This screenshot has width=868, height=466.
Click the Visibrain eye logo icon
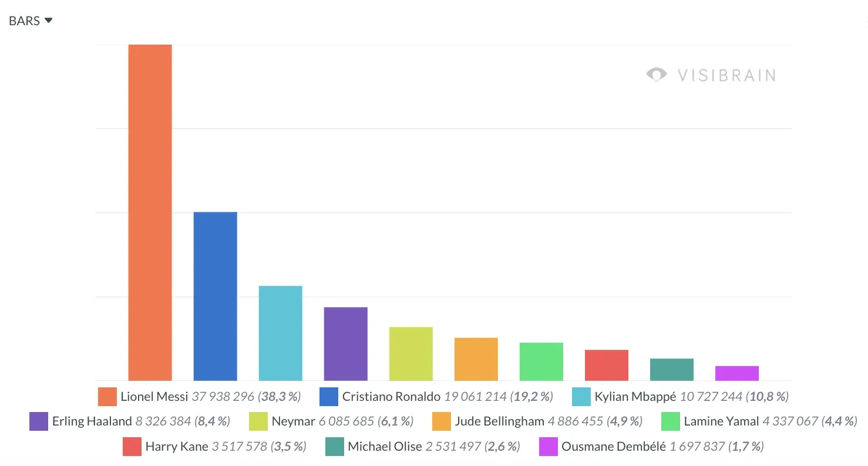point(657,75)
